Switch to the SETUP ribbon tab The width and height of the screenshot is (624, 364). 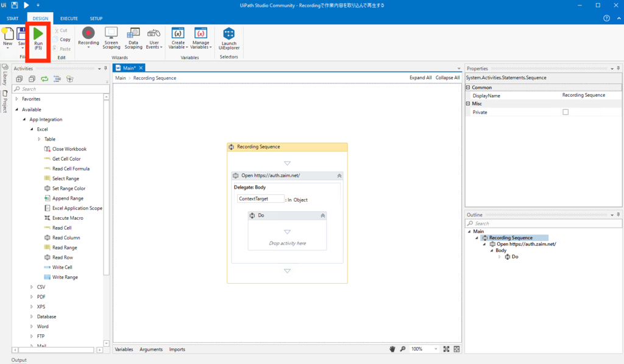[96, 18]
